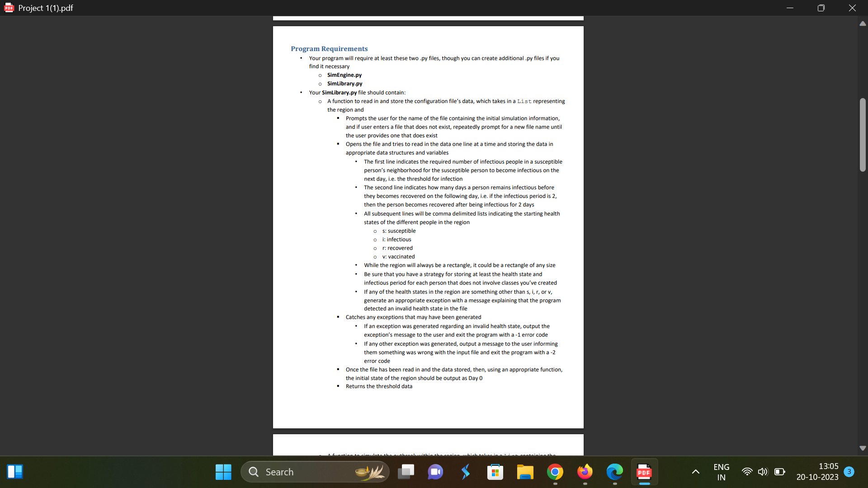This screenshot has height=488, width=868.
Task: Open File Explorer from the taskbar
Action: (x=525, y=471)
